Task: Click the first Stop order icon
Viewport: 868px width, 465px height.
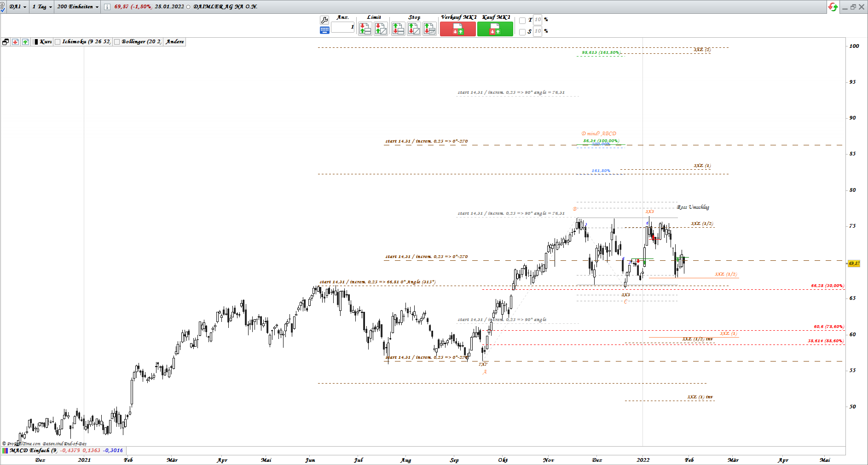Action: click(398, 29)
